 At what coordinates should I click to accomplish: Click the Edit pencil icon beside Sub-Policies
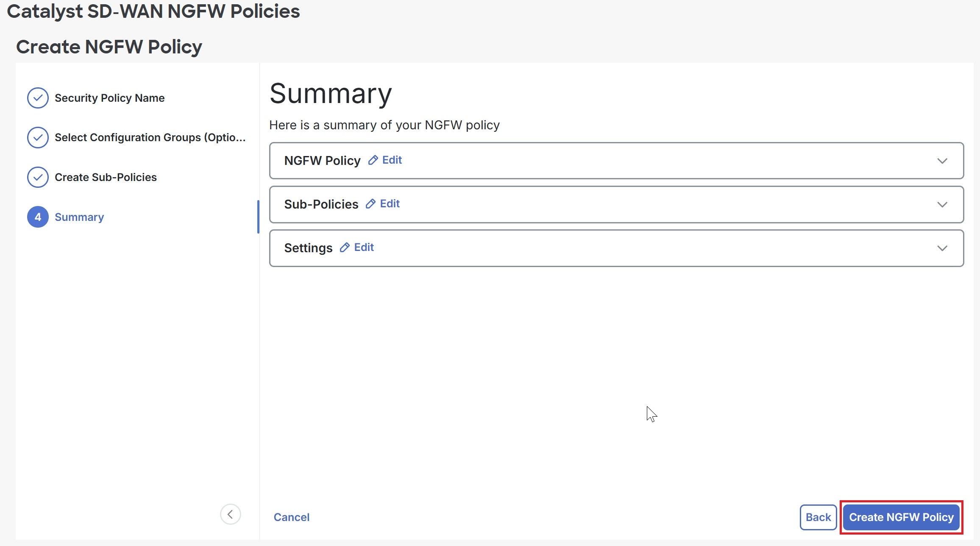[x=371, y=204]
